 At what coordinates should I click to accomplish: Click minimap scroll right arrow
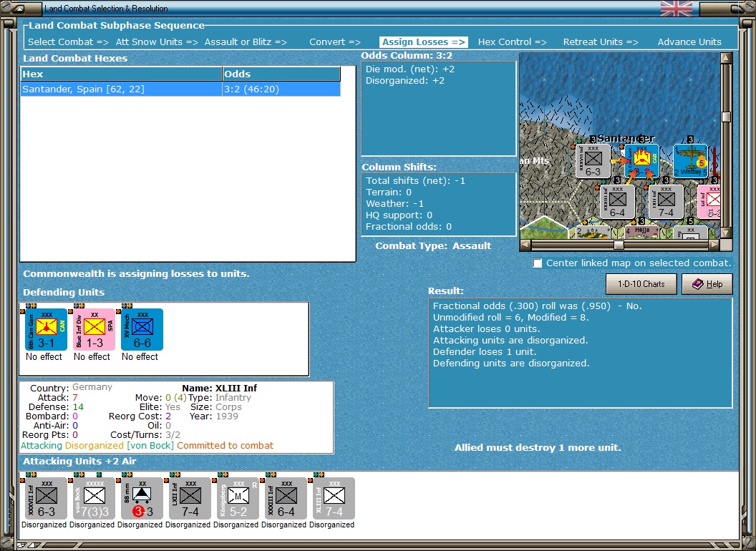coord(714,245)
